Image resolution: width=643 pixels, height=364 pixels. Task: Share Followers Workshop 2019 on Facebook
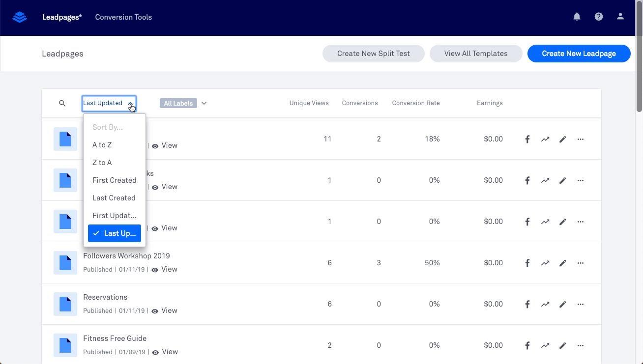(527, 263)
